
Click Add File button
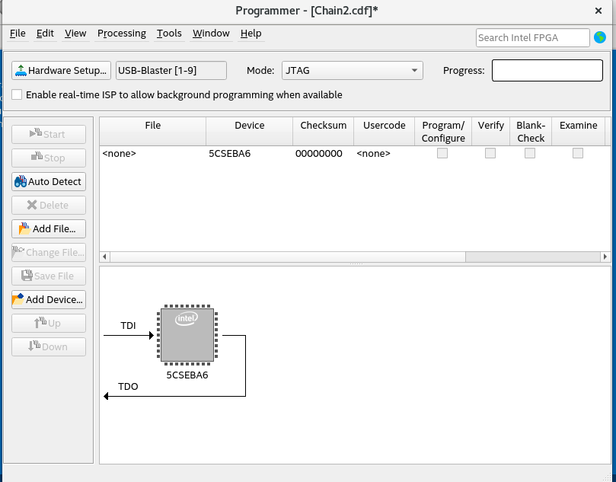click(48, 229)
